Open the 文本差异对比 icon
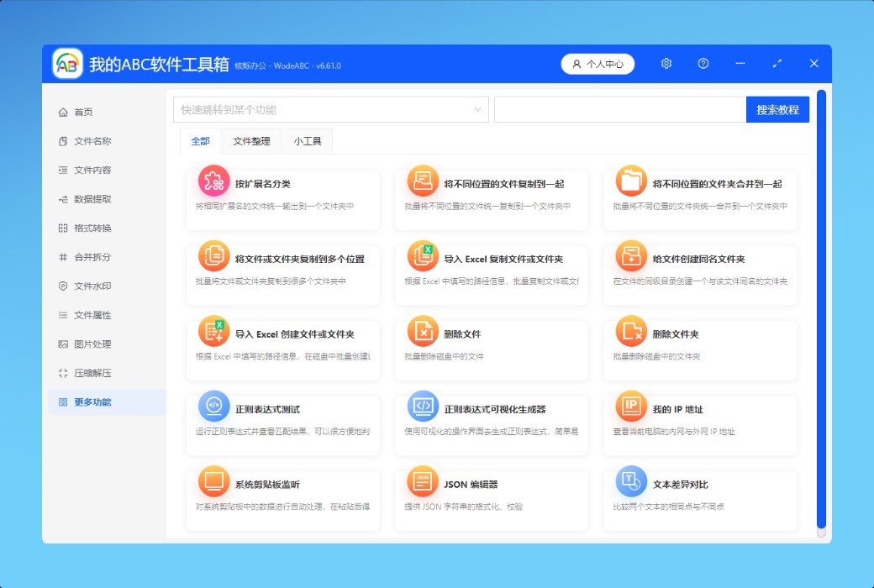This screenshot has height=588, width=874. coord(631,481)
